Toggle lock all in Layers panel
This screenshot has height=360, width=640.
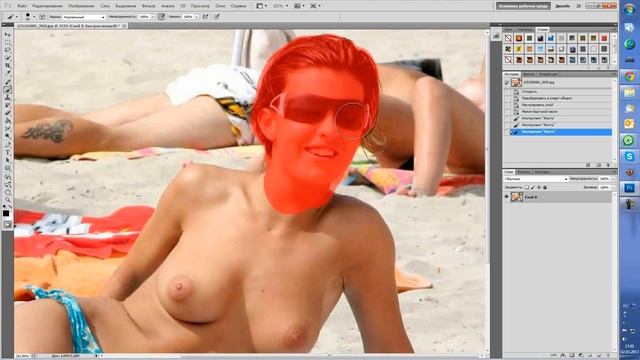click(x=545, y=187)
